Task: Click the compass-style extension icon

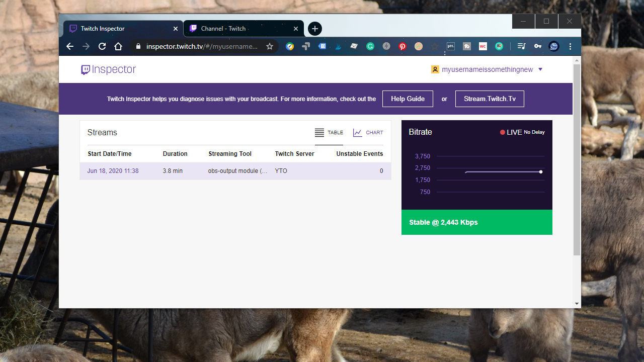Action: (x=290, y=46)
